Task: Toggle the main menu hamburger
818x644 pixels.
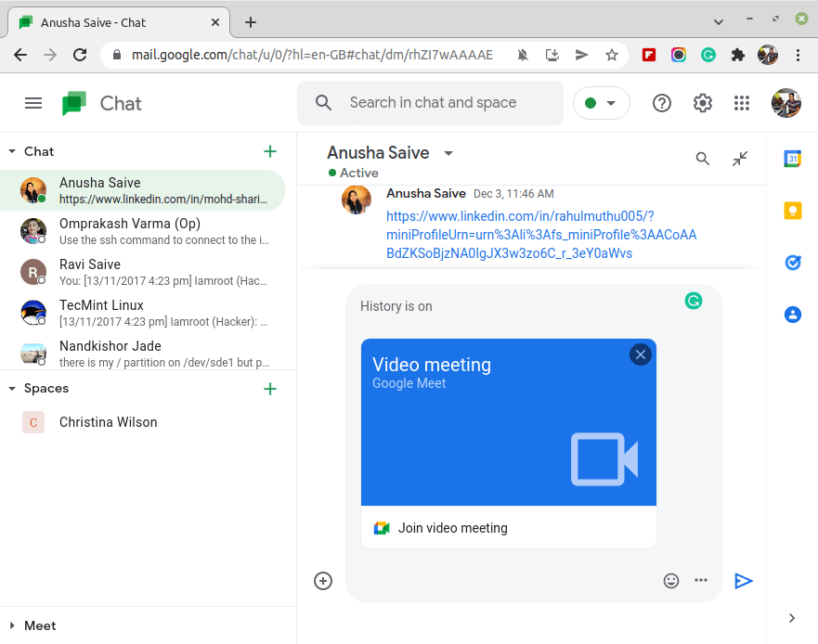Action: [33, 103]
